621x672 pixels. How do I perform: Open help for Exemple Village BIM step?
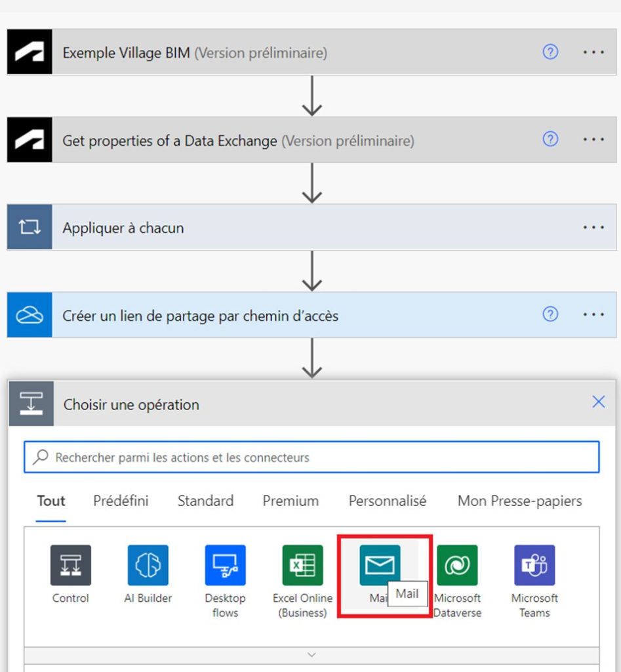click(x=550, y=52)
